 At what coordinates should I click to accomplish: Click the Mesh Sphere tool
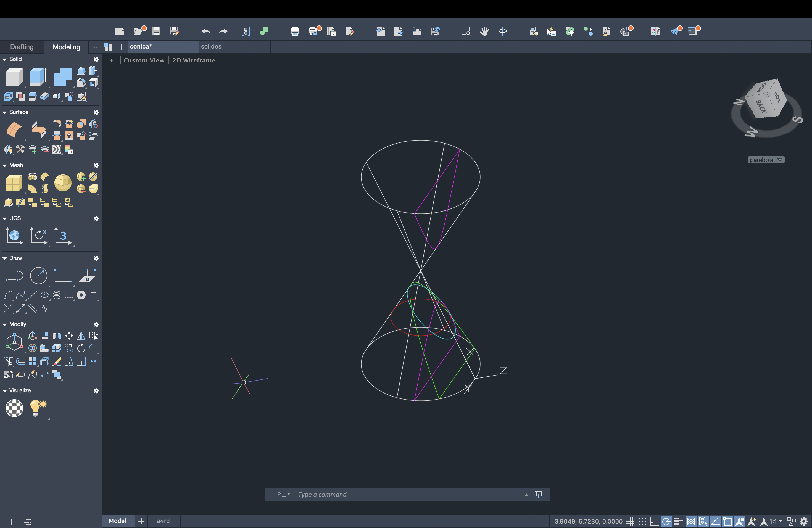pos(63,183)
